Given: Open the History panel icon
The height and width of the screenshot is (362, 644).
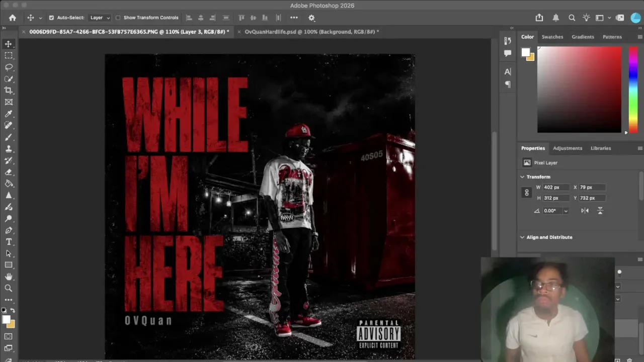Looking at the screenshot, I should pos(508,41).
